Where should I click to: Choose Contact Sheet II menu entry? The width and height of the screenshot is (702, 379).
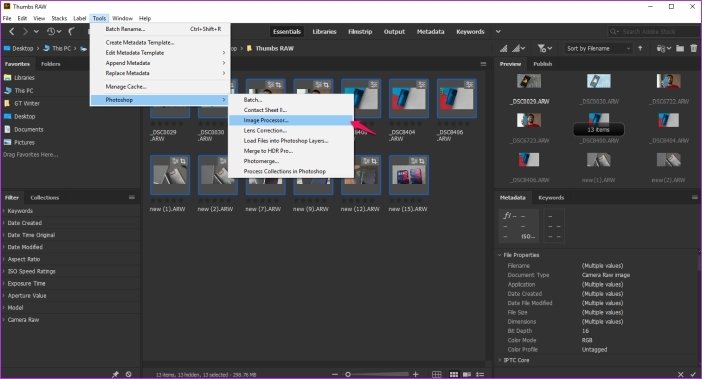click(291, 110)
